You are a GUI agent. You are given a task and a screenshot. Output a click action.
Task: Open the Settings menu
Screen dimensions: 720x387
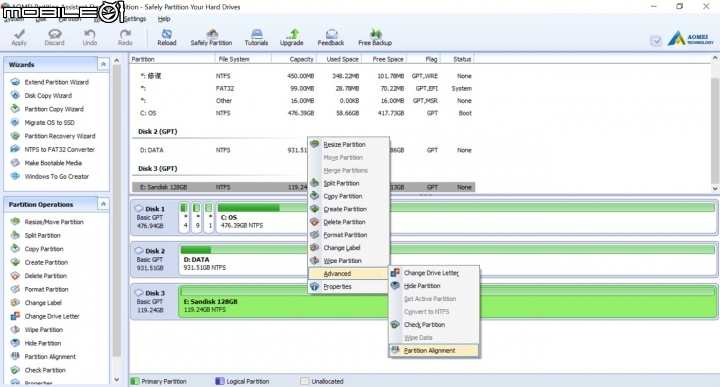click(135, 19)
